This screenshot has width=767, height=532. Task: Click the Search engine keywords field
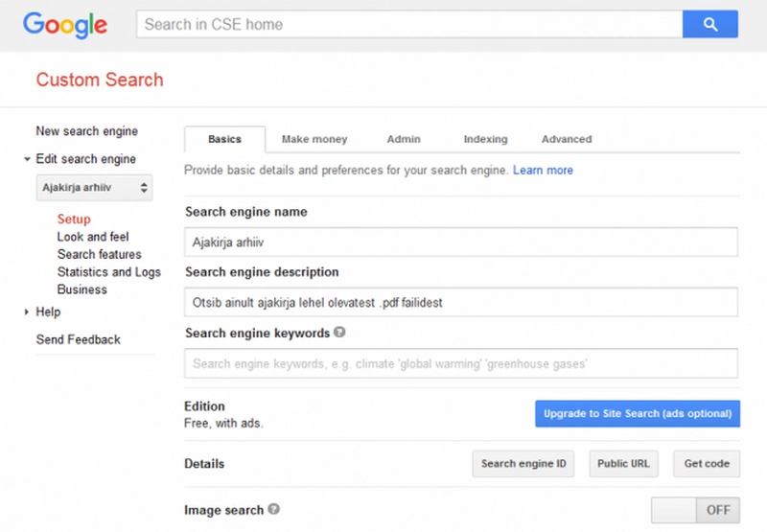click(x=461, y=363)
